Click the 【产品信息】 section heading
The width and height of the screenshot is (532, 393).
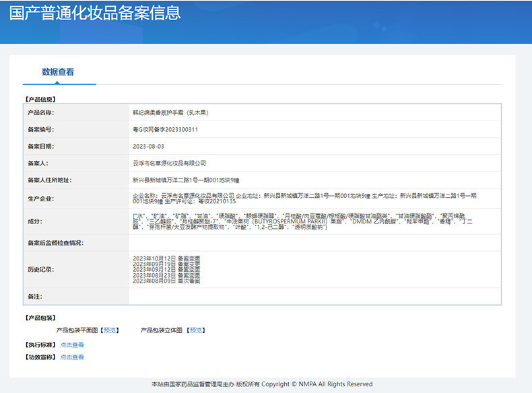click(x=40, y=99)
